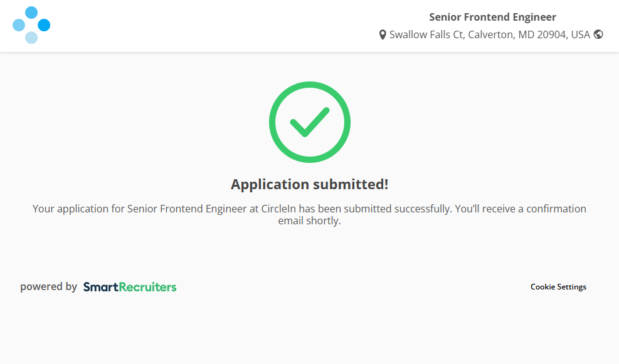The width and height of the screenshot is (619, 364).
Task: Click the words "email shortly." in the message
Action: point(310,221)
